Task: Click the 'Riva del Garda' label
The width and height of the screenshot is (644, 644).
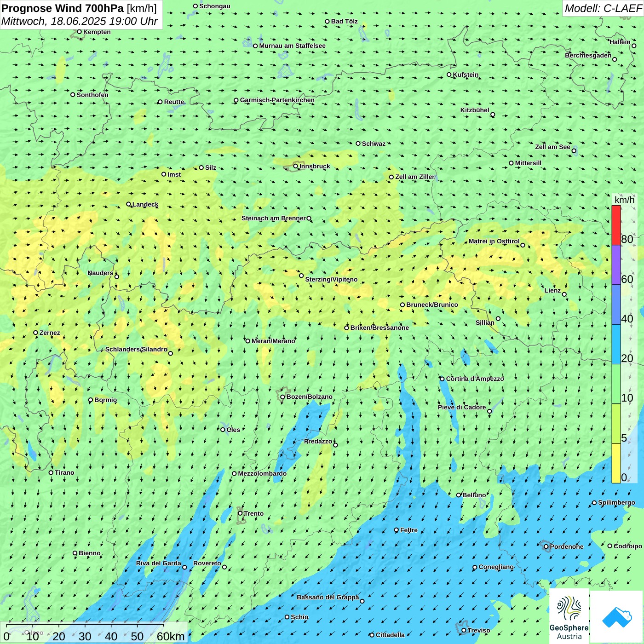Action: pyautogui.click(x=159, y=563)
